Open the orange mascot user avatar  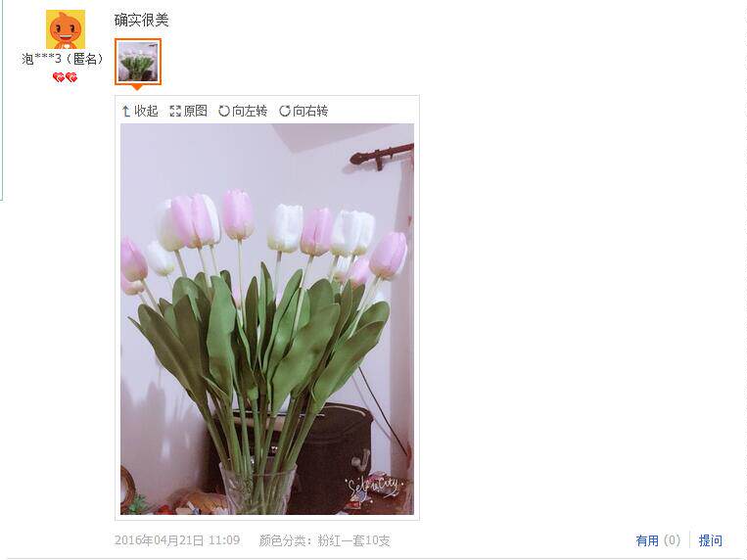click(x=66, y=29)
